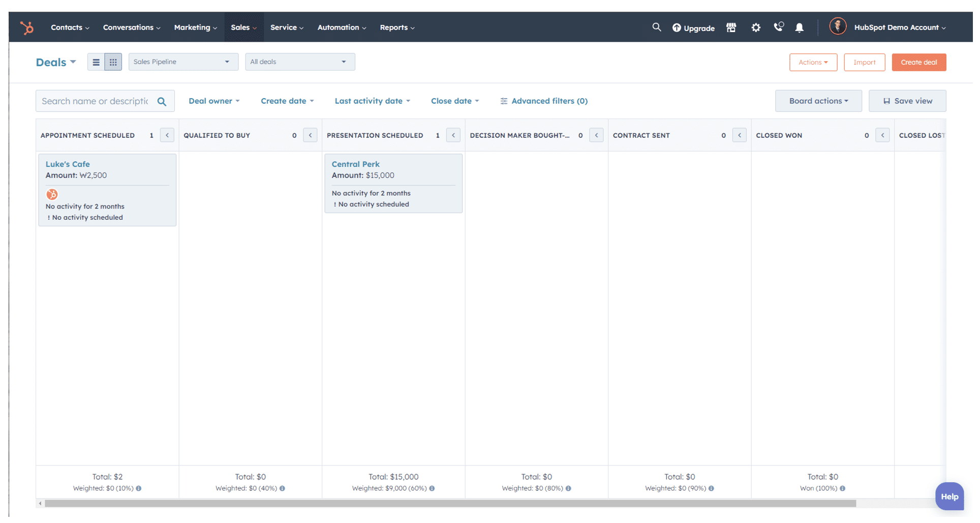Click info icon beside Weighted $0 (90%)
Viewport: 980px width, 523px height.
pos(711,488)
